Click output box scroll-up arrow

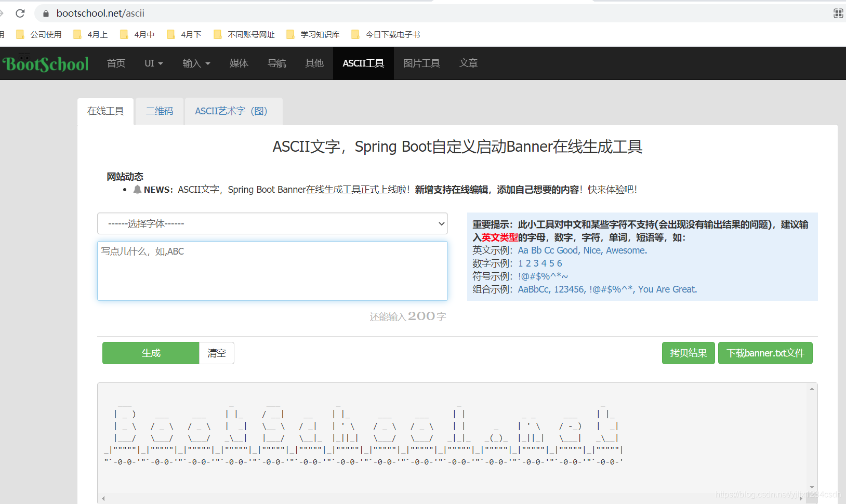pyautogui.click(x=812, y=389)
